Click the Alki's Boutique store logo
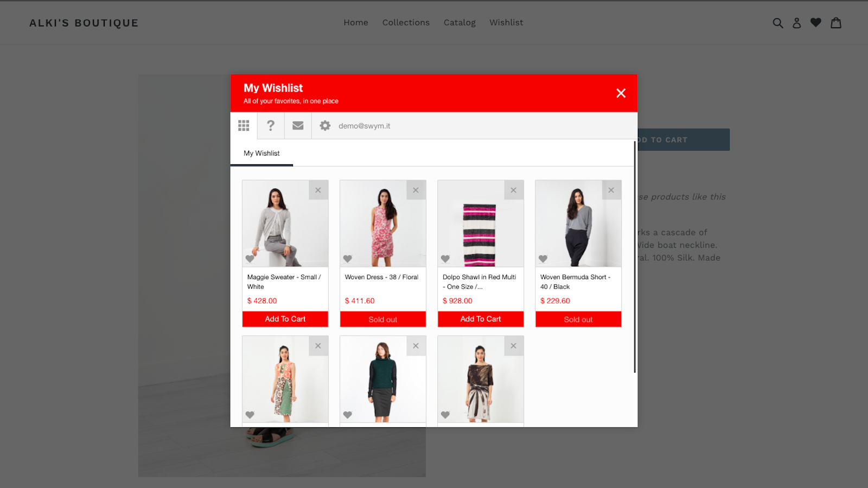This screenshot has height=488, width=868. tap(84, 23)
